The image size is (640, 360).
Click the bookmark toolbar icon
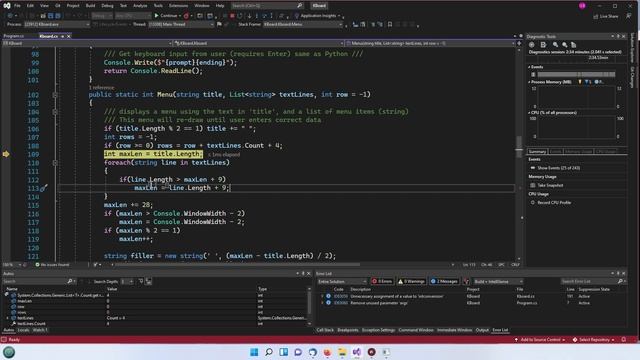(x=390, y=24)
